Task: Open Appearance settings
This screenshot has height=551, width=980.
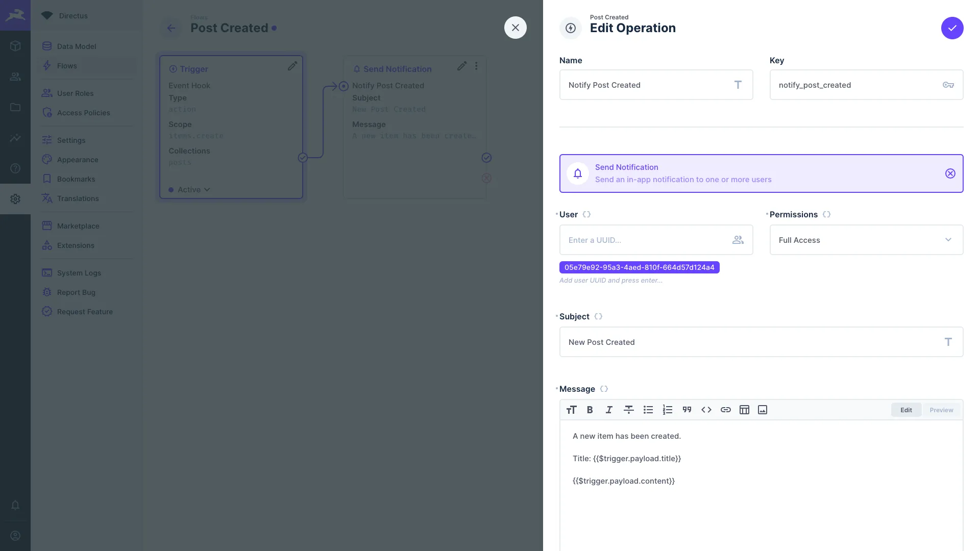Action: 87,160
